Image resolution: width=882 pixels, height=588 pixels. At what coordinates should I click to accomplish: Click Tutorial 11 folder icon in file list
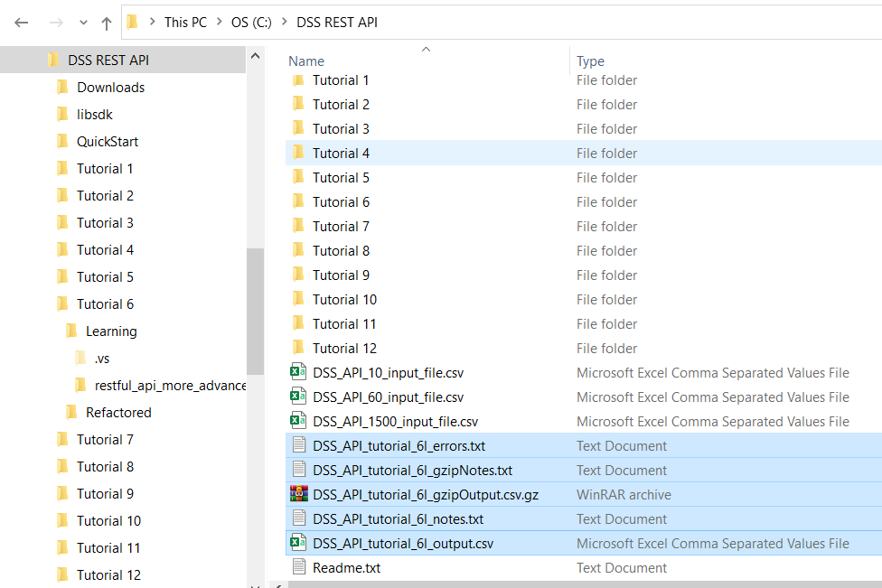(x=299, y=323)
